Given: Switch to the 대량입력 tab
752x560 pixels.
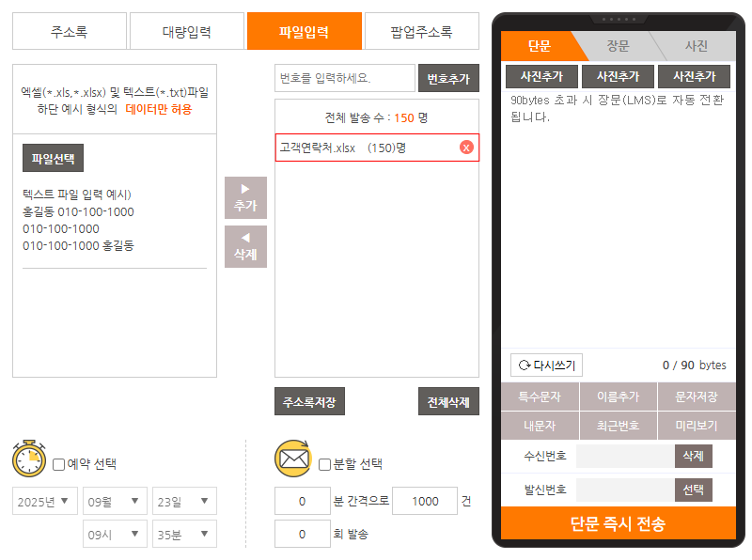Looking at the screenshot, I should [186, 31].
